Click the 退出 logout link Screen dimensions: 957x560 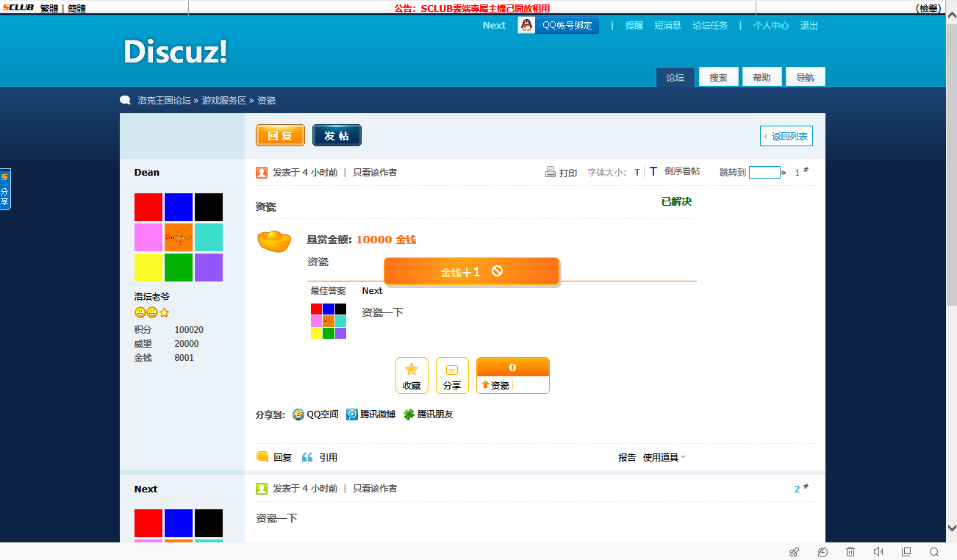[809, 25]
